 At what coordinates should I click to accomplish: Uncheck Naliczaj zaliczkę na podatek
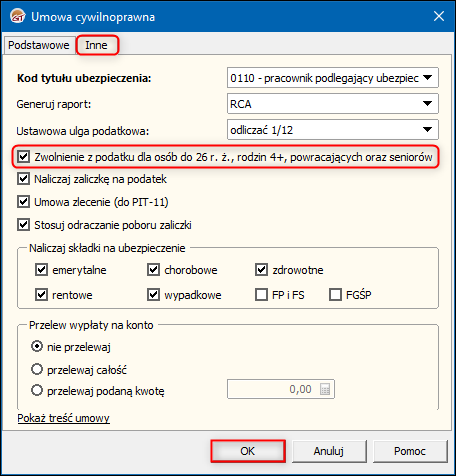(24, 179)
